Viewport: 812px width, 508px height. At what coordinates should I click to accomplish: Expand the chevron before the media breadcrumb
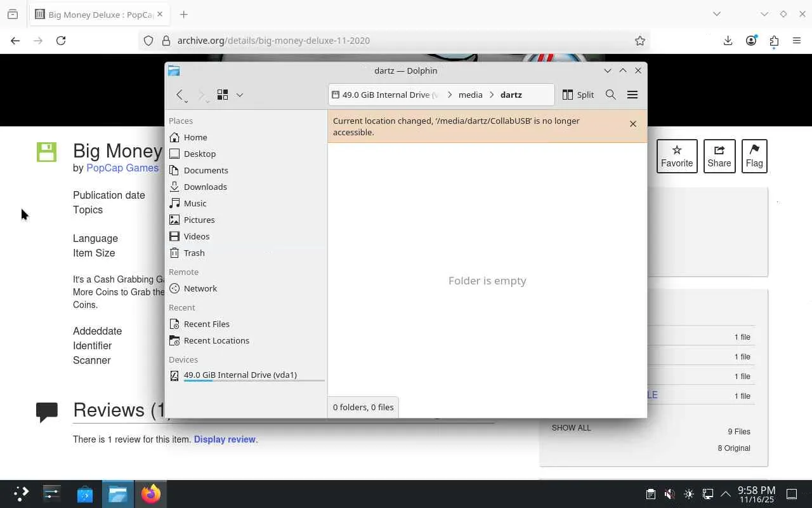click(x=450, y=95)
